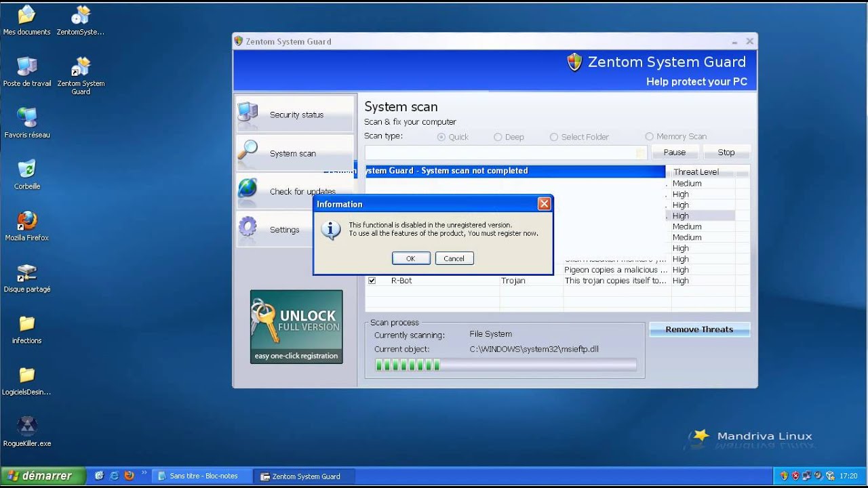Click the folder browse icon in the path field
The image size is (868, 488).
pos(640,154)
